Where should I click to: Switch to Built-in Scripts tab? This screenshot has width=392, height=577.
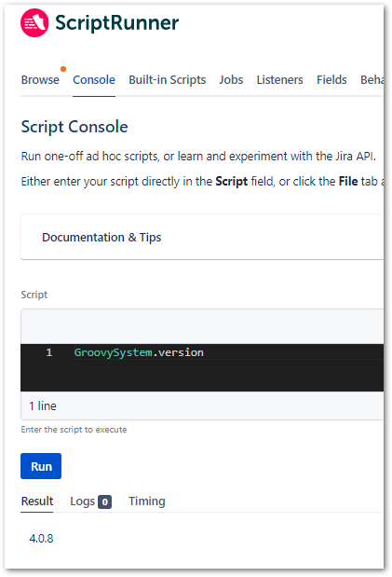pos(167,80)
